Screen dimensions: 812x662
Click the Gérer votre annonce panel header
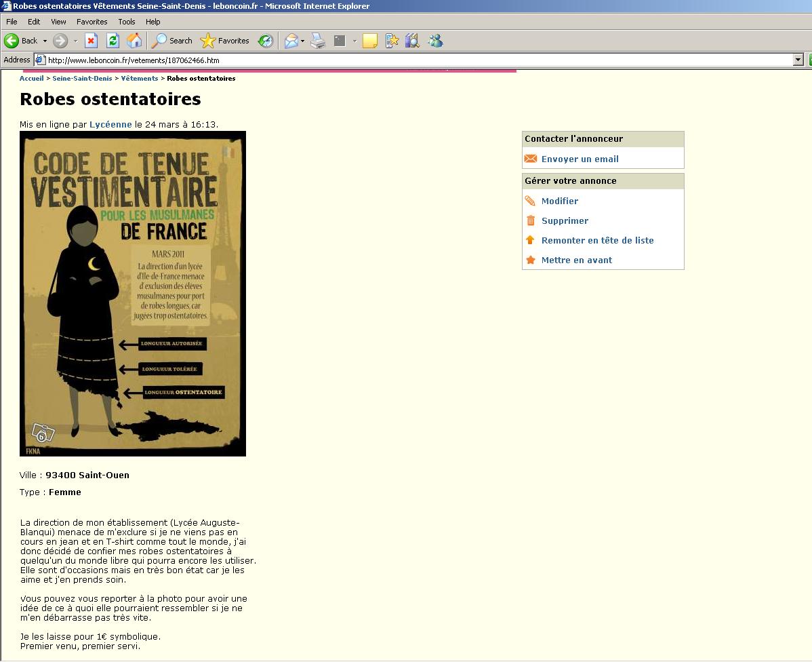point(603,181)
